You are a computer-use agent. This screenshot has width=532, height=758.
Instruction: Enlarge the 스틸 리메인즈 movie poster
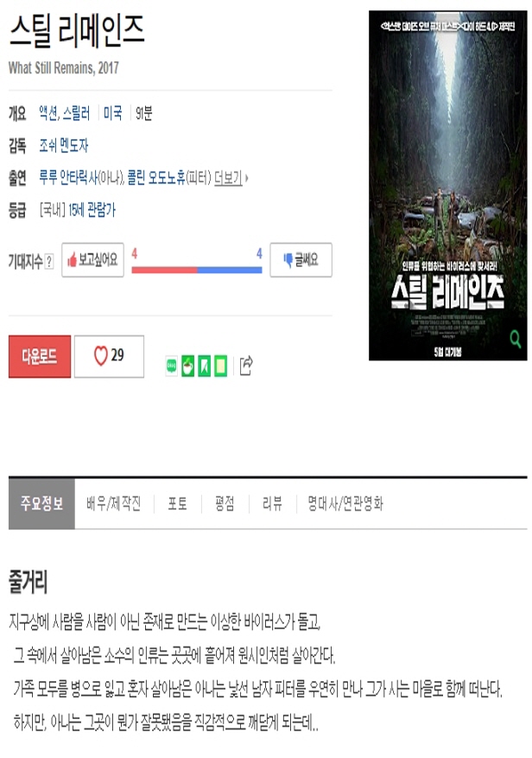448,186
